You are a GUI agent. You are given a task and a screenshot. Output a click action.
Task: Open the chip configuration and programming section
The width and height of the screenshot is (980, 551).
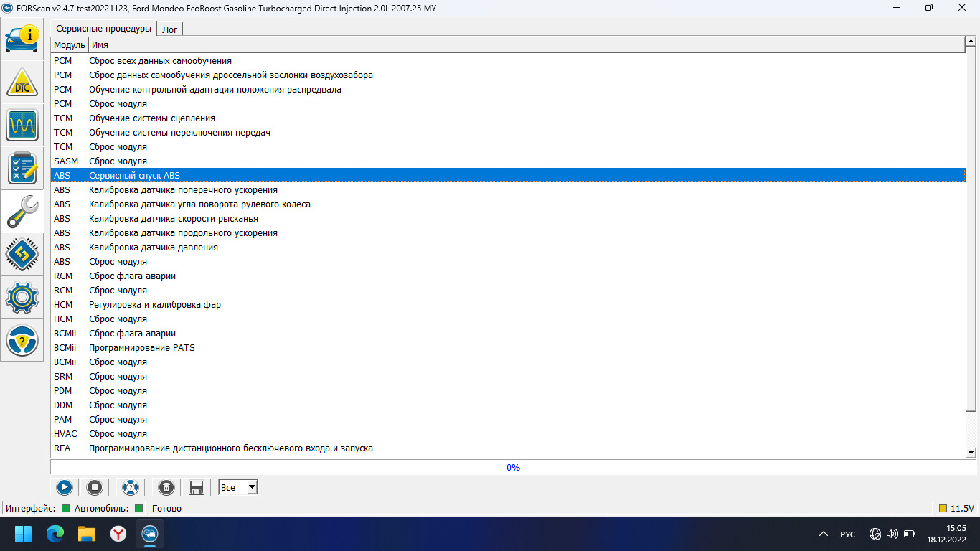[x=22, y=254]
